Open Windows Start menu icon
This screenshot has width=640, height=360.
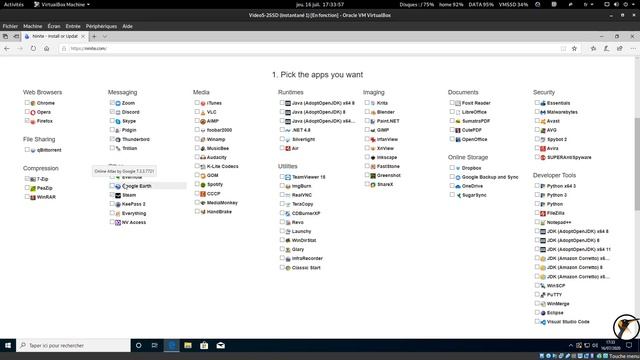point(8,345)
